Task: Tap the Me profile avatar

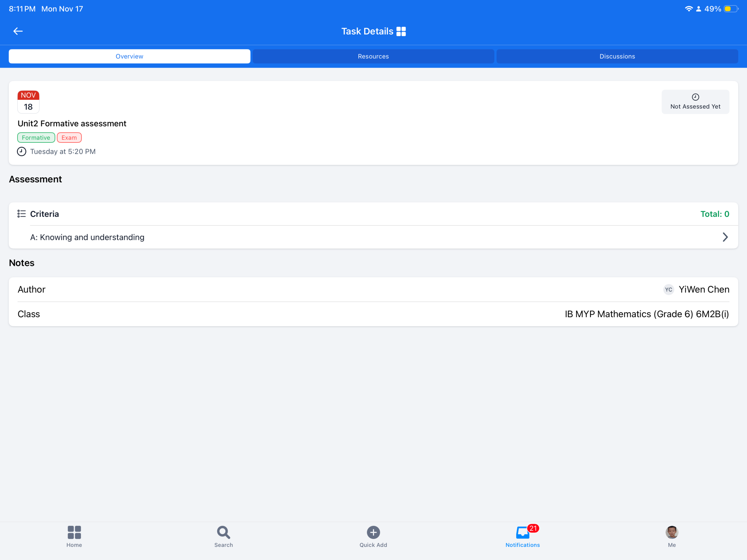Action: click(671, 532)
